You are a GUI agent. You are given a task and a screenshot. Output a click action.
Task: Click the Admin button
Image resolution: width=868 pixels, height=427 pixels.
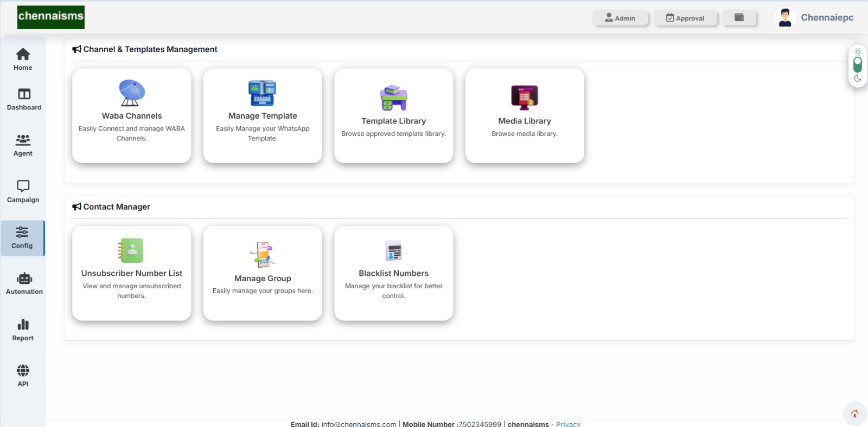[620, 18]
